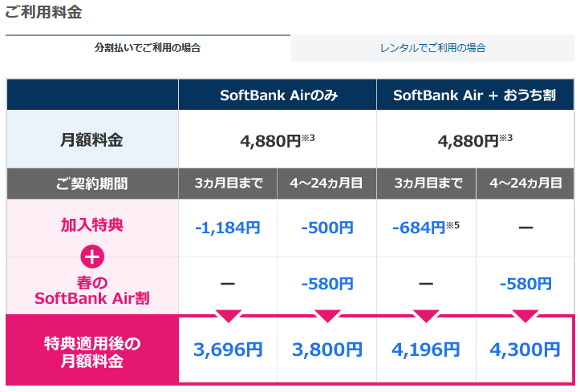
Task: Click the pink arrow above 4,196円
Action: coord(426,317)
